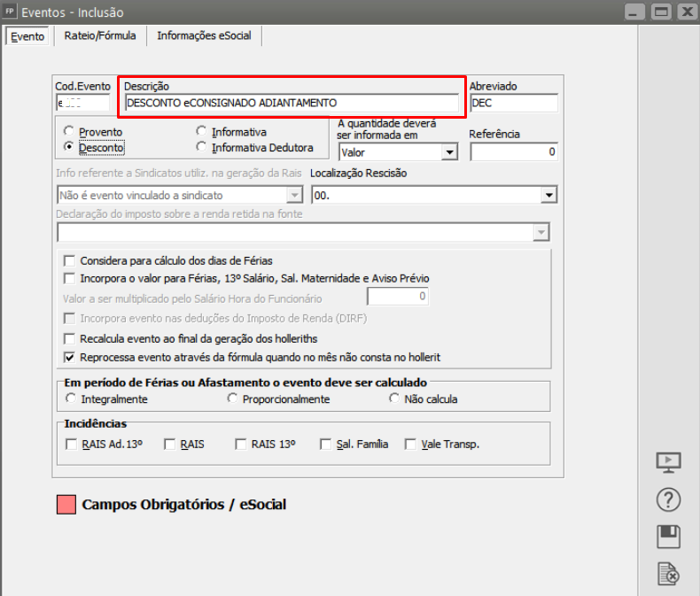Tick Recalcula evento ao final da geração
The width and height of the screenshot is (700, 596).
(70, 338)
